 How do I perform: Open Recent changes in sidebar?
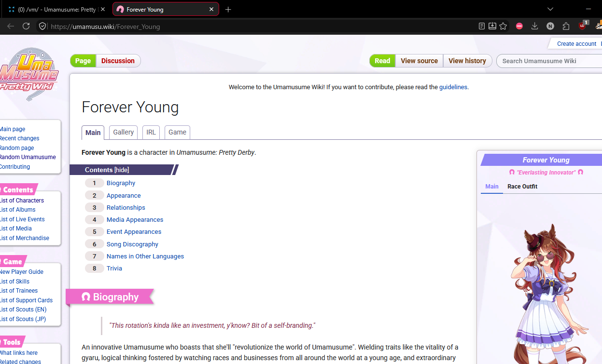(x=19, y=138)
